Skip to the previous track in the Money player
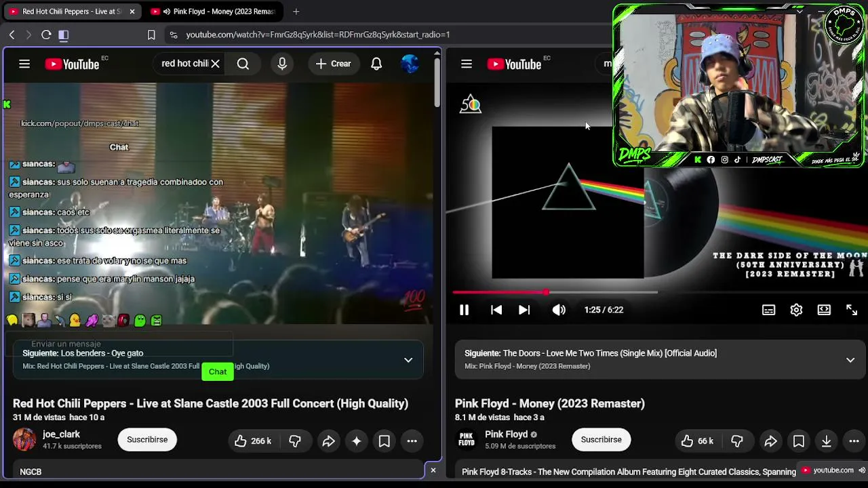The image size is (868, 488). (496, 310)
